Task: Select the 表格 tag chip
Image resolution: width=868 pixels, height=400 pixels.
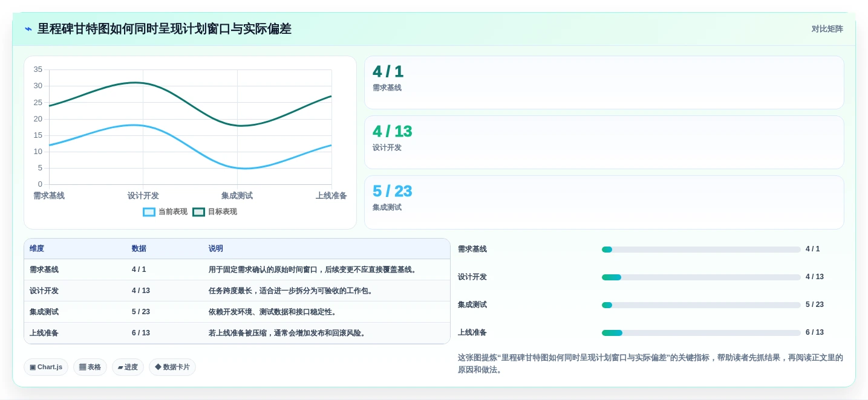Action: point(90,367)
